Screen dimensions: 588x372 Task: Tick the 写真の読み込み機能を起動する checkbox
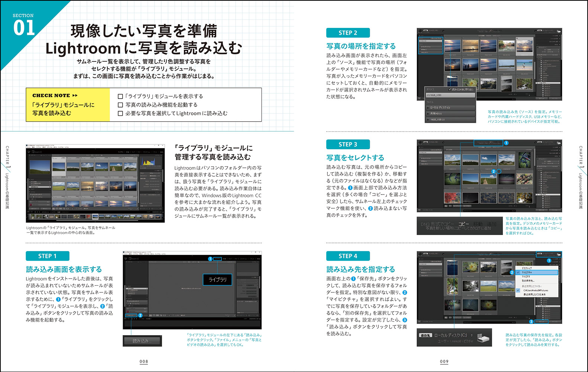120,105
